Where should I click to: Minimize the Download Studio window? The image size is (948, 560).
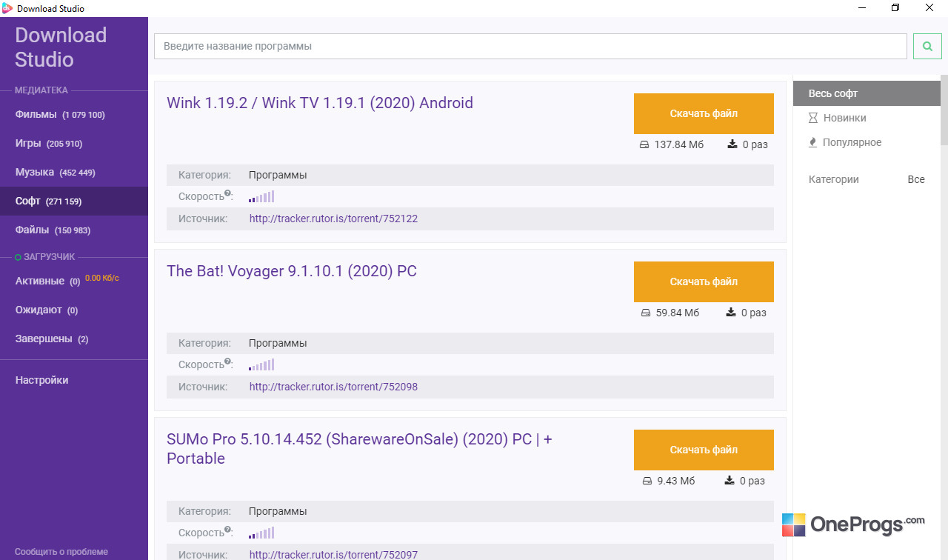[x=861, y=8]
